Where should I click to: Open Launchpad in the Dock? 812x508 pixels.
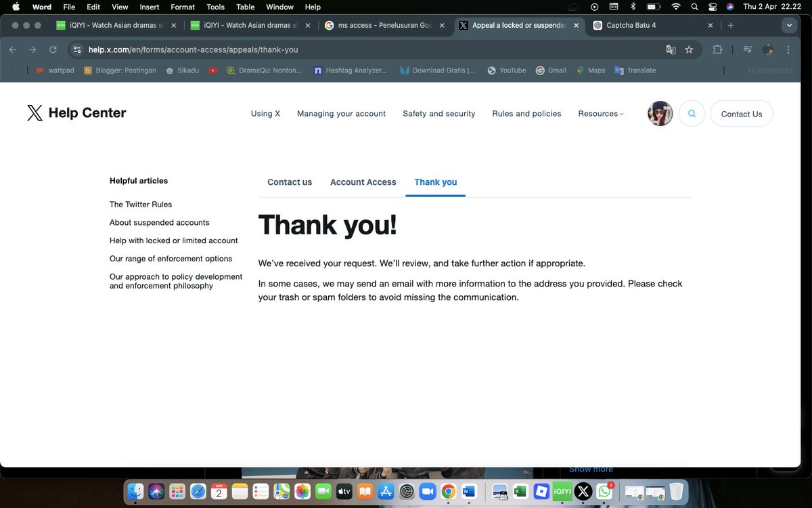coord(177,491)
